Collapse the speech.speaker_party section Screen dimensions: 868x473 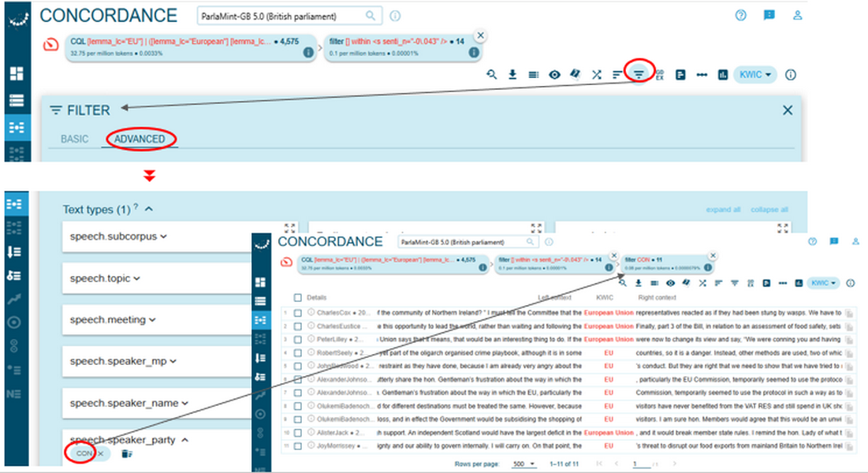tap(184, 440)
